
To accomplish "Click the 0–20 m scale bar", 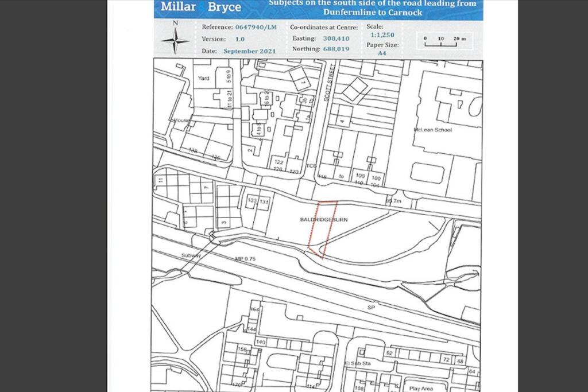I will point(444,39).
